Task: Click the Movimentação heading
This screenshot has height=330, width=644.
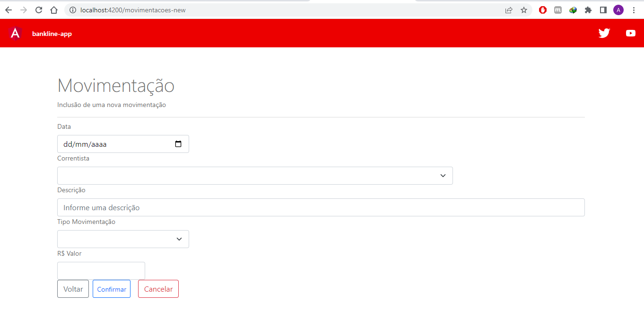Action: point(116,86)
